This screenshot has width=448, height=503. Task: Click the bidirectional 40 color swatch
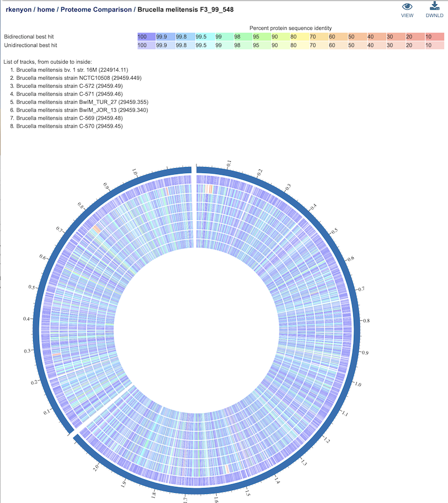(x=376, y=36)
